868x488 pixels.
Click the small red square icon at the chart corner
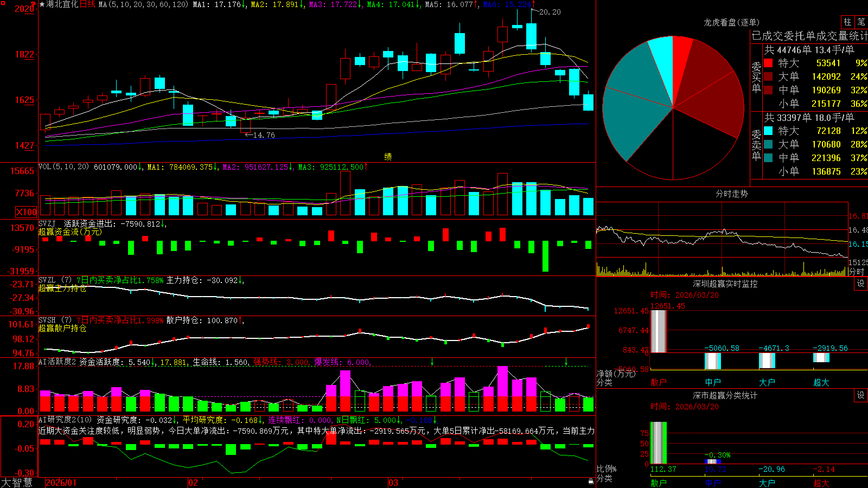(x=2, y=2)
